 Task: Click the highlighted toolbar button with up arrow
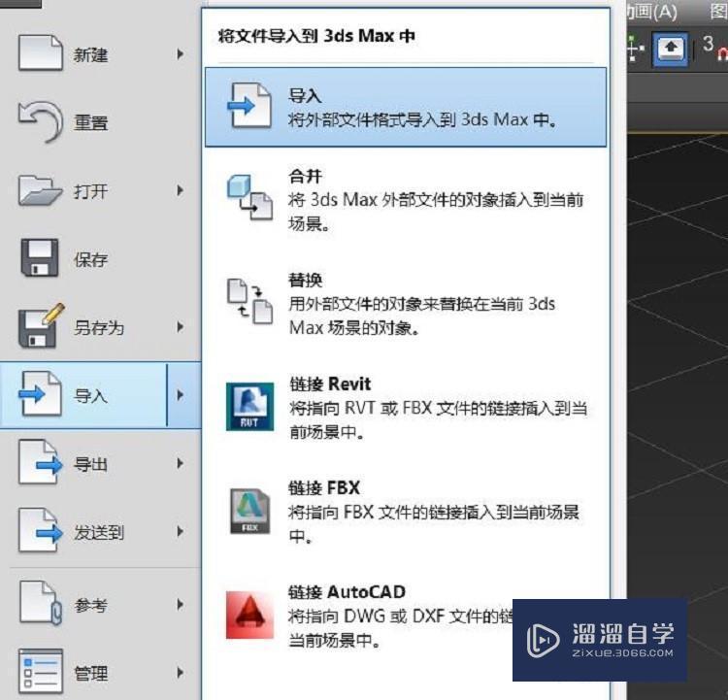click(670, 49)
